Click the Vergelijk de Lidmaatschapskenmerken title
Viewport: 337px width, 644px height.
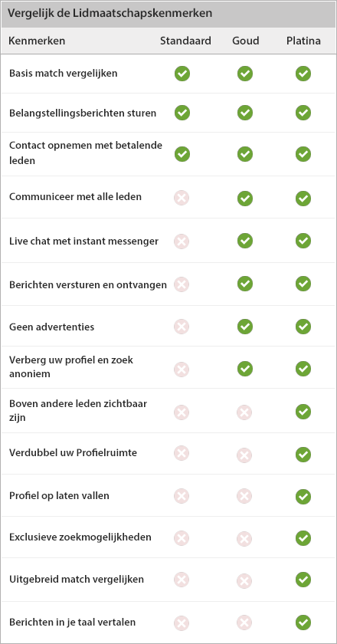(110, 13)
